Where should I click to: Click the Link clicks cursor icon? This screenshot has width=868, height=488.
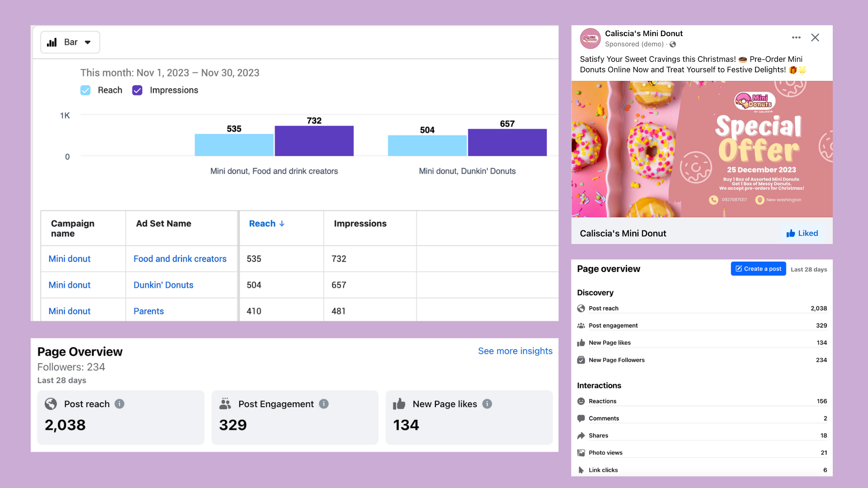click(x=581, y=470)
